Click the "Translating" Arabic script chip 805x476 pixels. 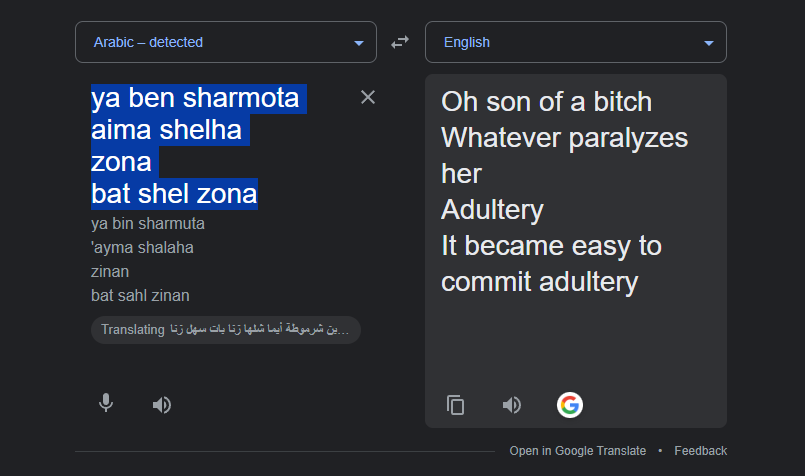click(x=225, y=330)
